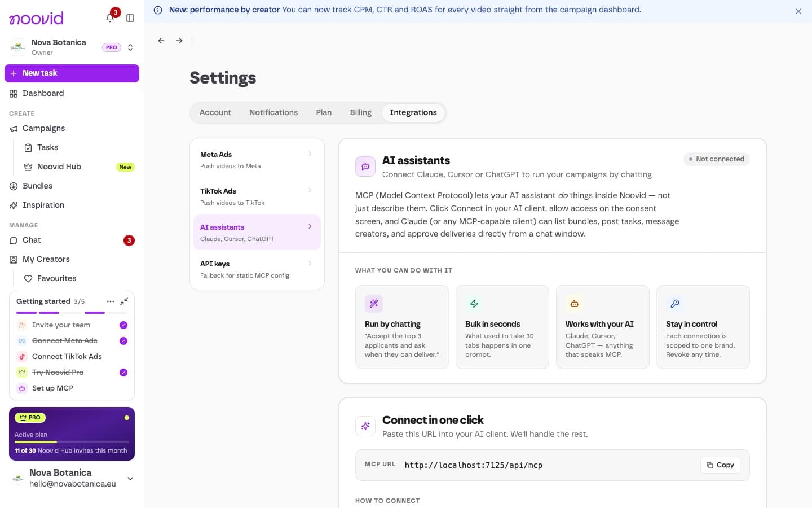Image resolution: width=812 pixels, height=508 pixels.
Task: Open Noovid Hub in the sidebar
Action: tap(79, 167)
